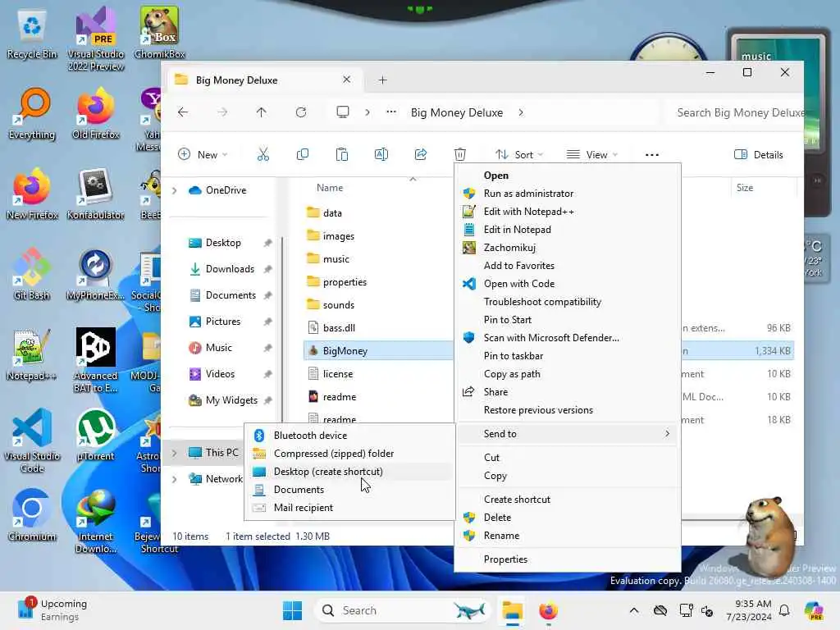Choose Edit with Notepad++ in context menu
Image resolution: width=840 pixels, height=630 pixels.
coord(568,212)
